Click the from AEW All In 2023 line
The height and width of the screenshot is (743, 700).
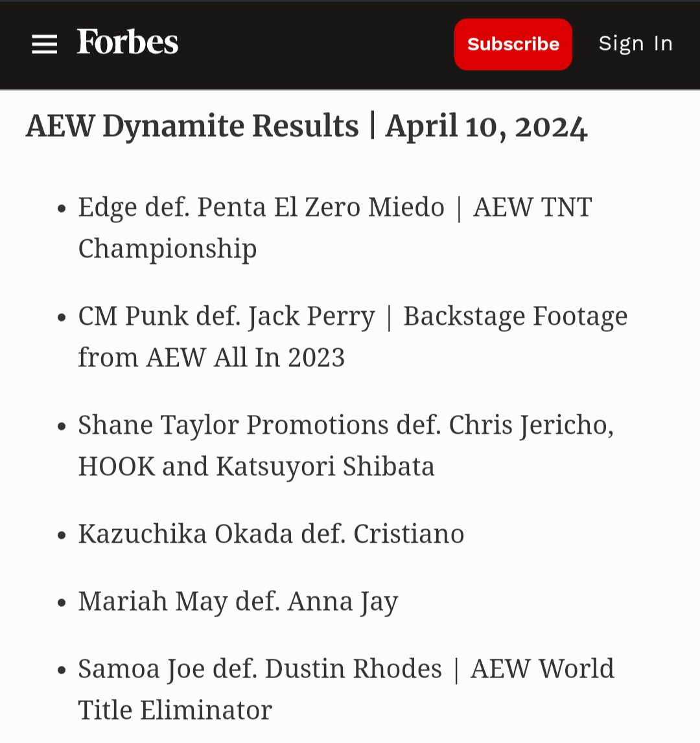(211, 358)
